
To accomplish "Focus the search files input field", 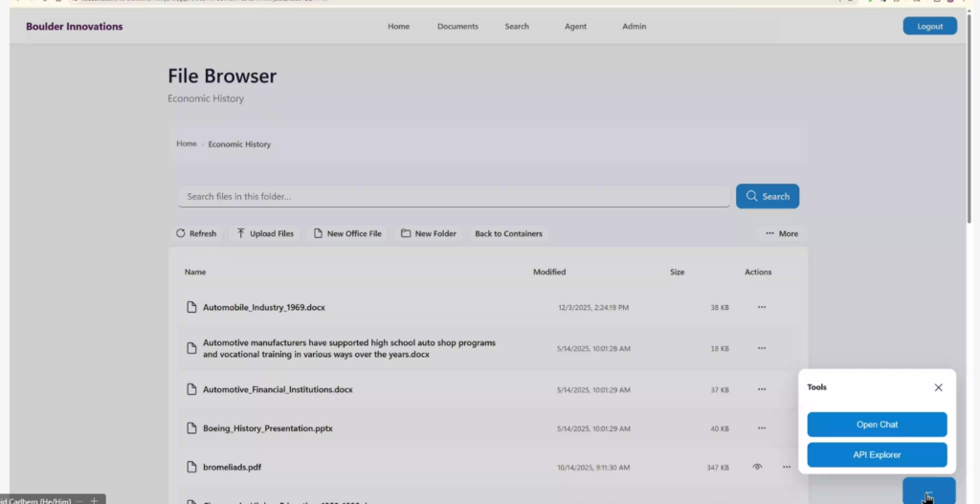I will (x=454, y=196).
